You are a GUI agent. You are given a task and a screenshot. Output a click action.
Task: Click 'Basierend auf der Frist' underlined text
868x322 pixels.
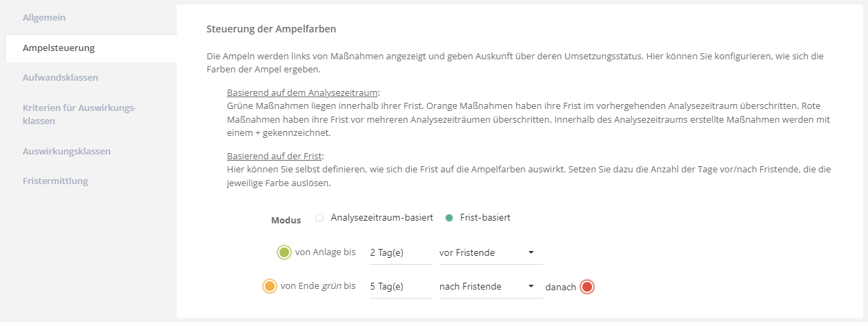click(x=275, y=156)
